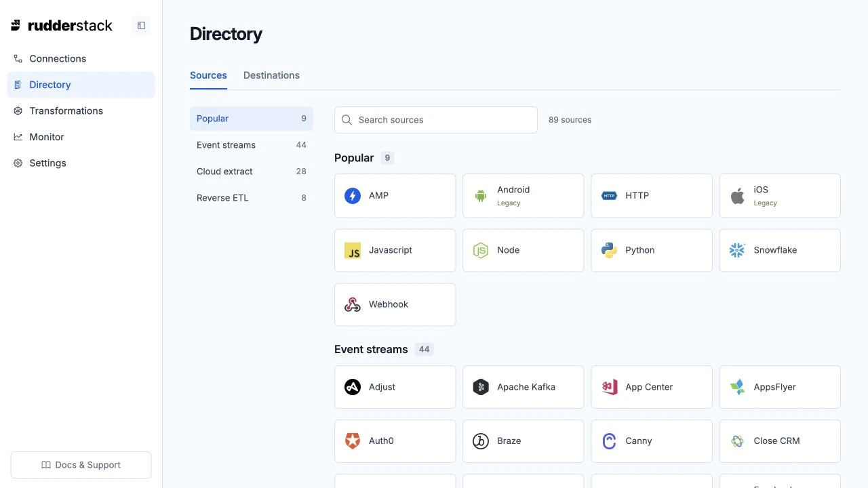
Task: Click the Legacy label under iOS
Action: (765, 203)
